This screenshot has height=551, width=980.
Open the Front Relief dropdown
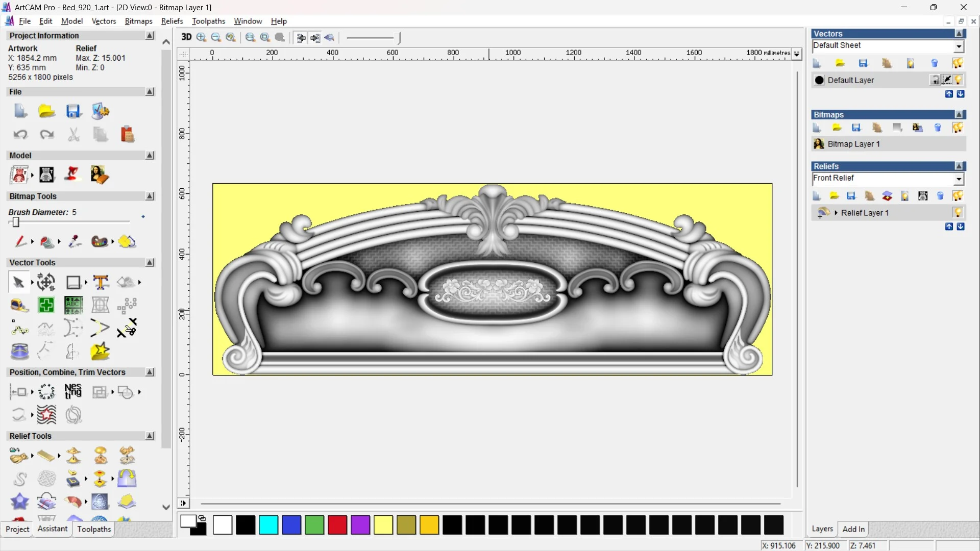tap(959, 179)
